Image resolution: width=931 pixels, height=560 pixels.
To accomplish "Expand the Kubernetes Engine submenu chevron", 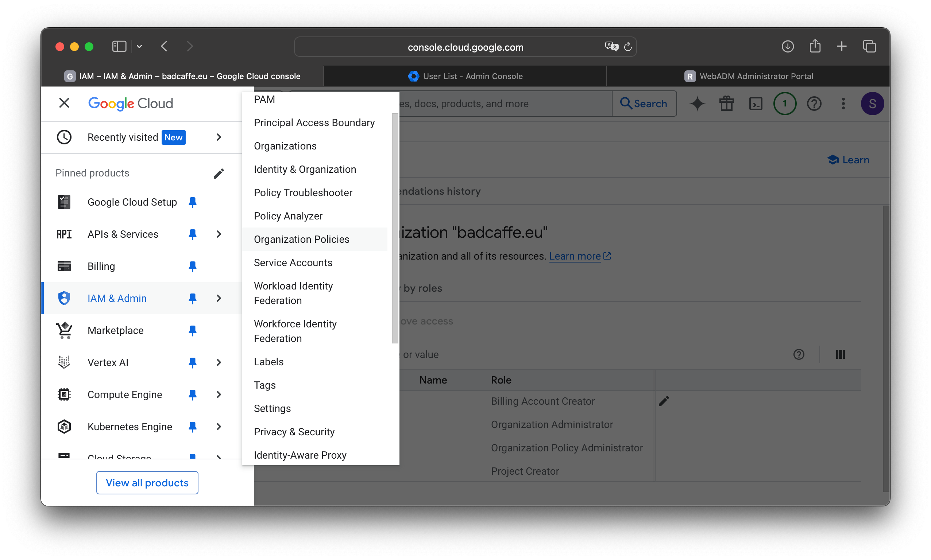I will (219, 427).
